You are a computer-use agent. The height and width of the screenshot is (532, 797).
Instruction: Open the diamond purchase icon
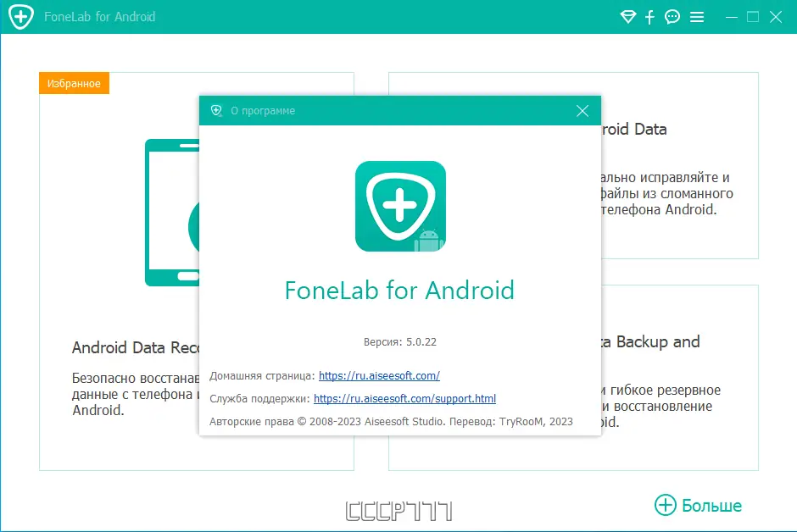click(x=628, y=17)
